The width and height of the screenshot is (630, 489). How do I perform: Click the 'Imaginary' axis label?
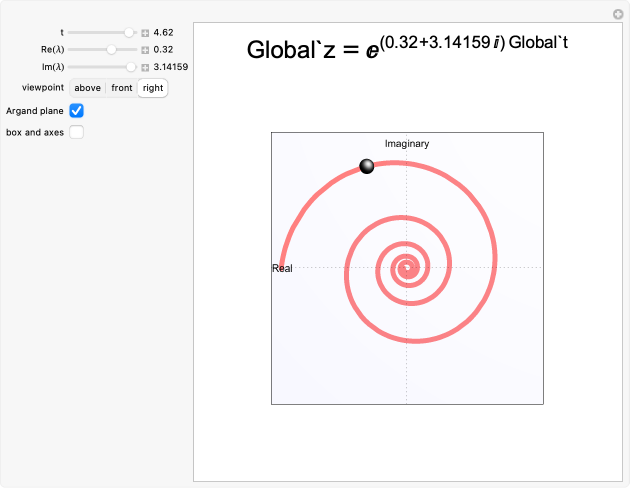pyautogui.click(x=407, y=144)
